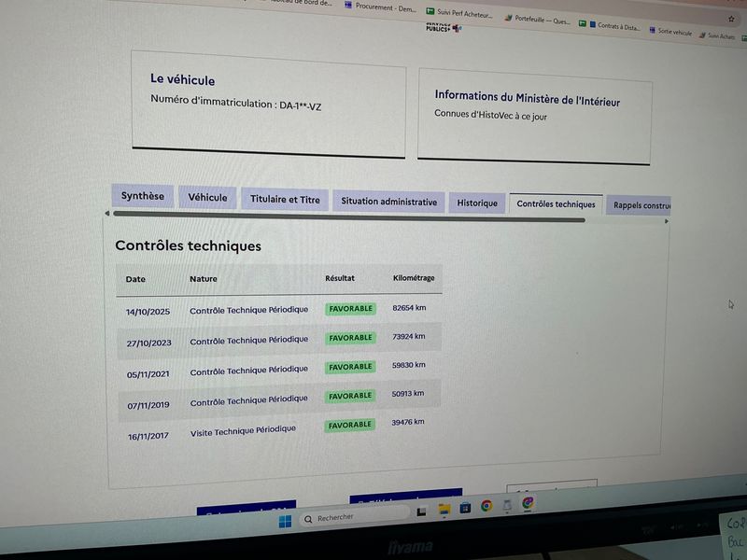747x560 pixels.
Task: Click the Résultat column header
Action: [340, 278]
